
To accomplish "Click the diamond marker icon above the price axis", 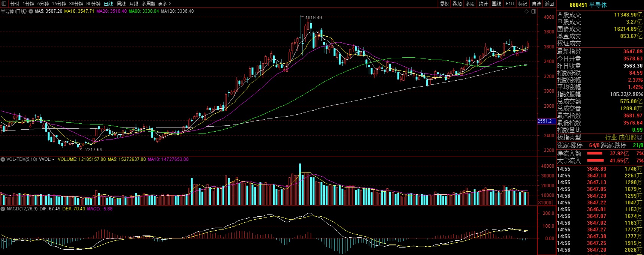I will 527,12.
